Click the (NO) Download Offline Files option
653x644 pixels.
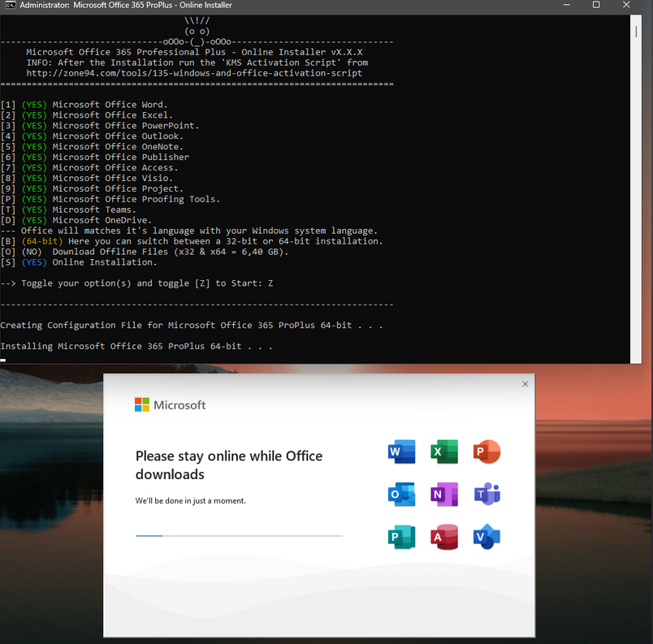click(34, 252)
